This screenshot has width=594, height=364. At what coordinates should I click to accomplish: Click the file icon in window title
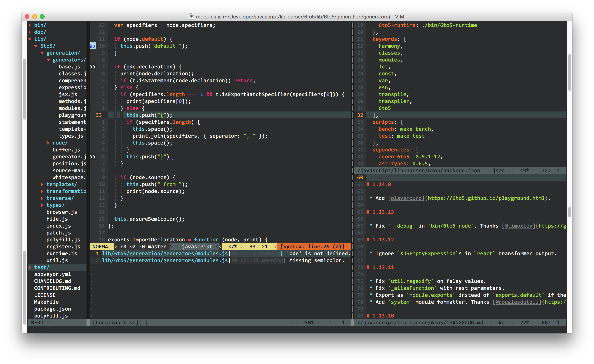(x=191, y=17)
